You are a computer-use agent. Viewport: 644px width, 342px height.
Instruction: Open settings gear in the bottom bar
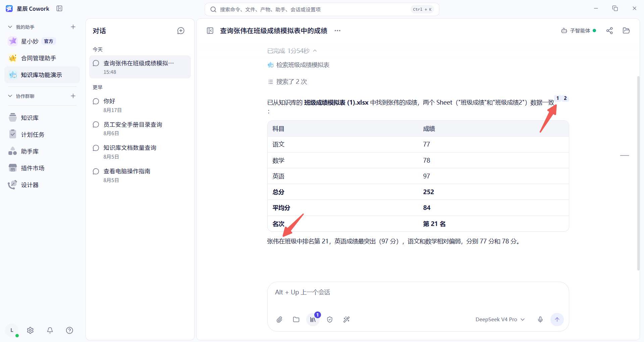(x=30, y=330)
